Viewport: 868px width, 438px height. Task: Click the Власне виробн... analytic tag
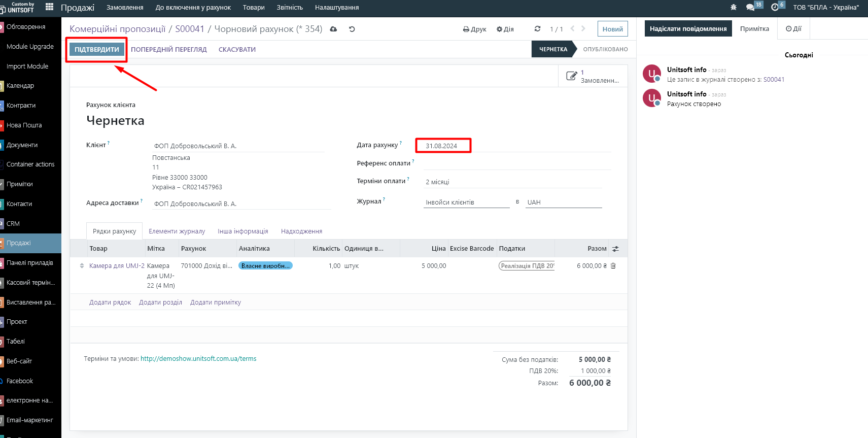point(265,266)
